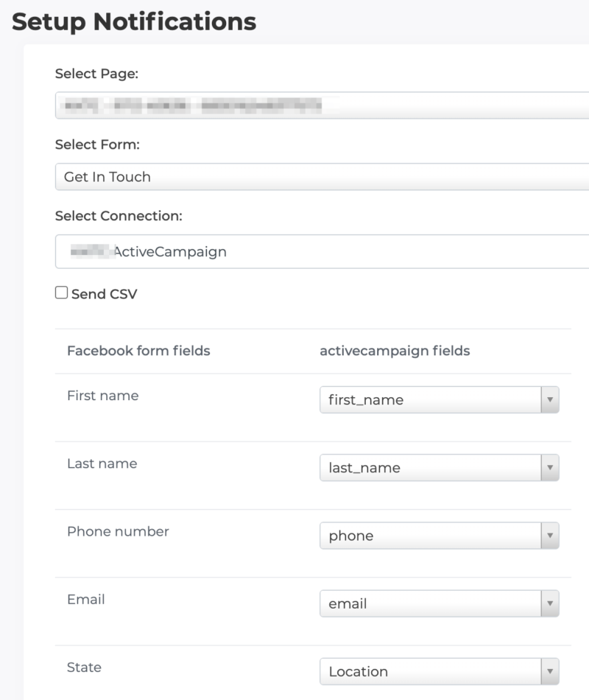Select the State field label
This screenshot has width=589, height=700.
[x=84, y=667]
